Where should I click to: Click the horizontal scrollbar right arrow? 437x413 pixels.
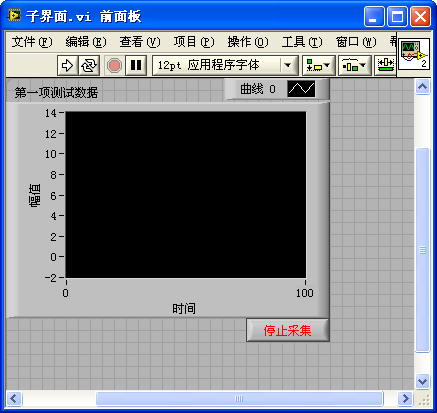click(405, 398)
